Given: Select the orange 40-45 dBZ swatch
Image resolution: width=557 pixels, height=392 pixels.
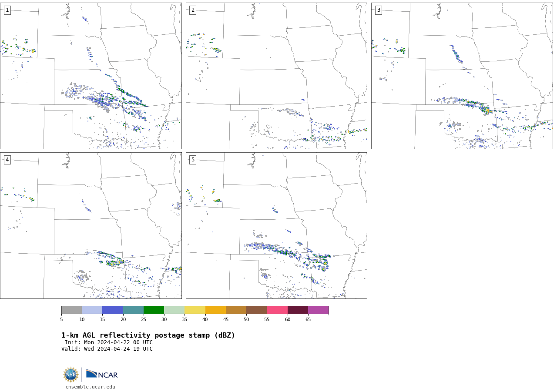Looking at the screenshot, I should point(215,310).
